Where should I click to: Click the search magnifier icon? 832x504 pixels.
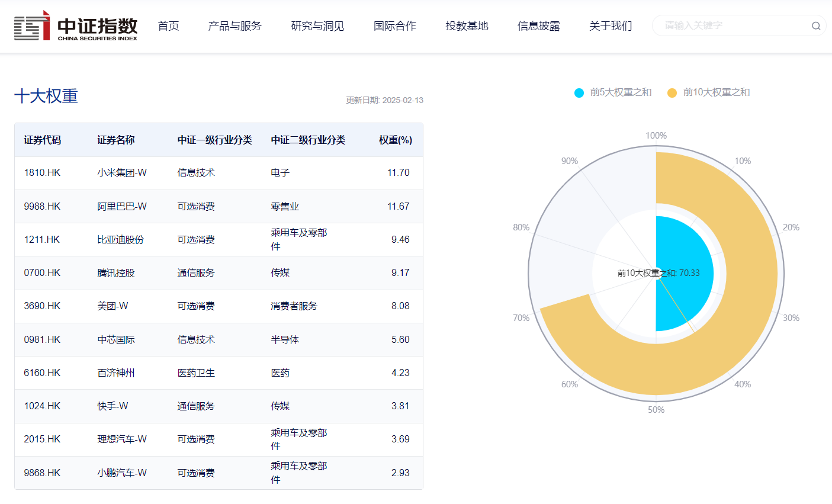(815, 26)
